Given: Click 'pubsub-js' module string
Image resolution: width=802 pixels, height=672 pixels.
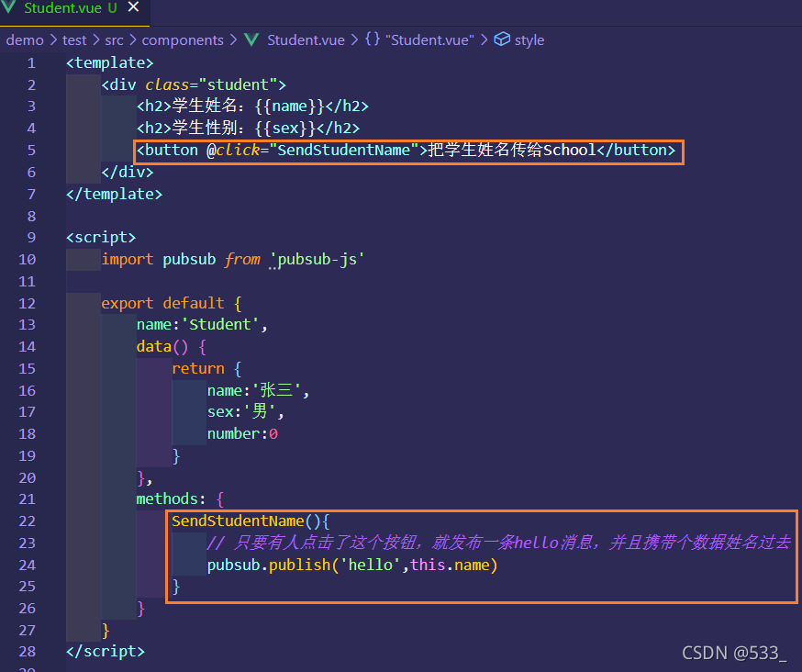Looking at the screenshot, I should [x=317, y=260].
